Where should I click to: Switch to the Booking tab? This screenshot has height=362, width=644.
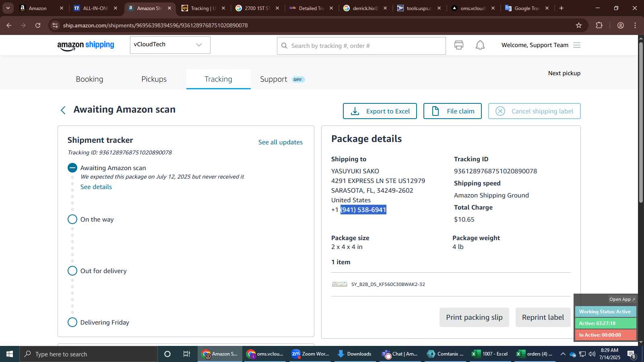coord(89,79)
